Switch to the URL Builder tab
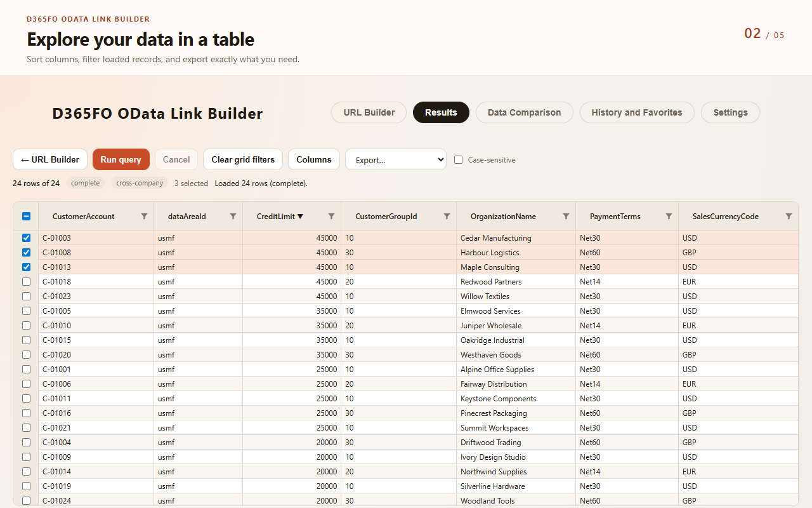Screen dimensions: 812x508 [369, 112]
